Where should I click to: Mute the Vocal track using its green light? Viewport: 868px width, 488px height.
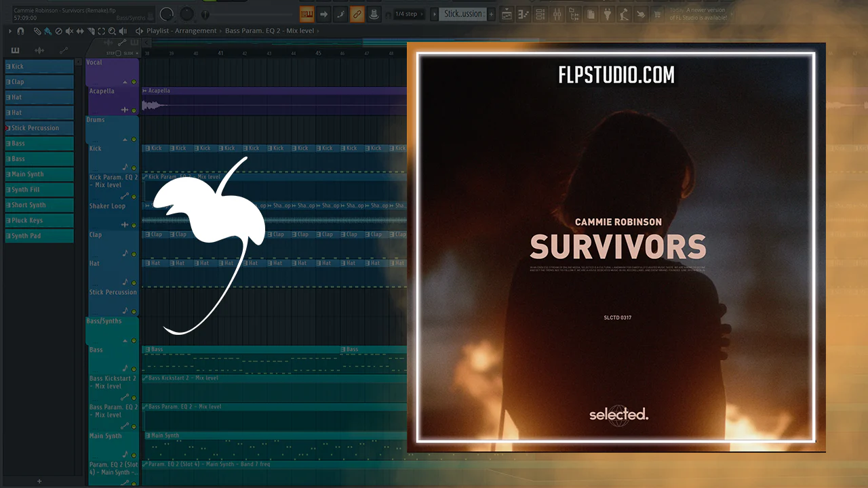(x=134, y=82)
